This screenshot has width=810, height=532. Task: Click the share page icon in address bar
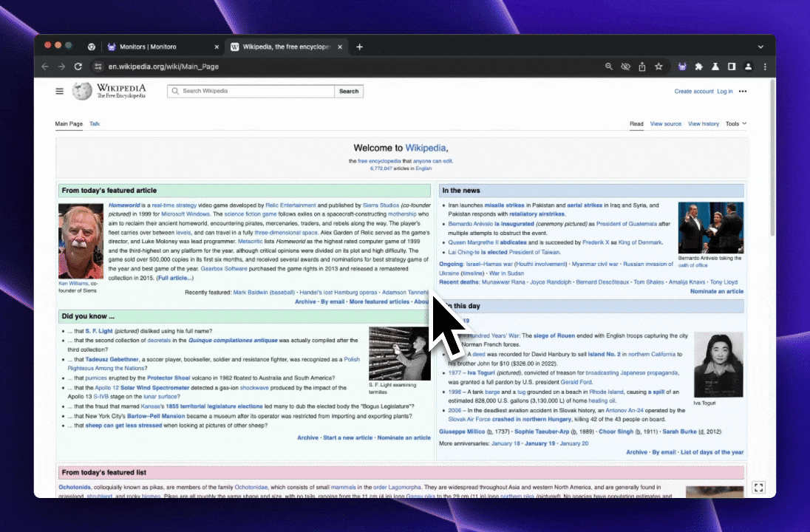[x=642, y=66]
